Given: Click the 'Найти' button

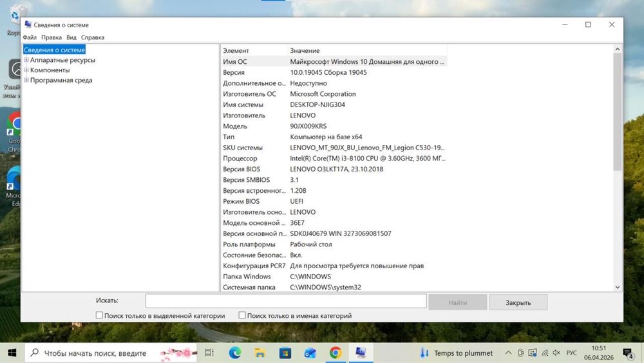Looking at the screenshot, I should click(457, 302).
